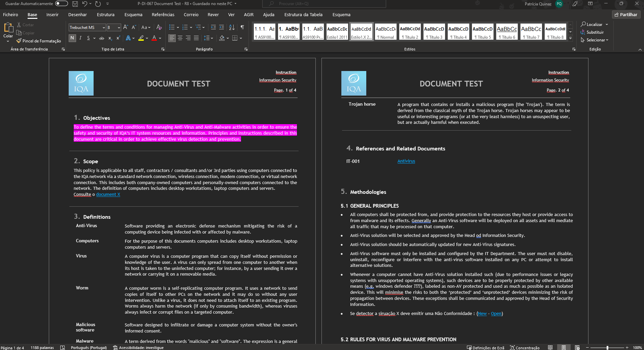This screenshot has height=350, width=644.
Task: Click the New link
Action: tap(482, 314)
